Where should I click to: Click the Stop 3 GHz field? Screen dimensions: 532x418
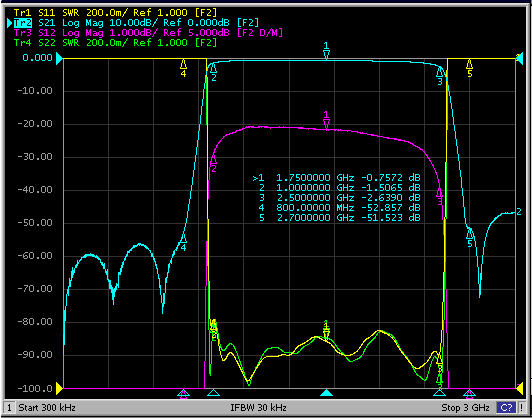pyautogui.click(x=465, y=407)
